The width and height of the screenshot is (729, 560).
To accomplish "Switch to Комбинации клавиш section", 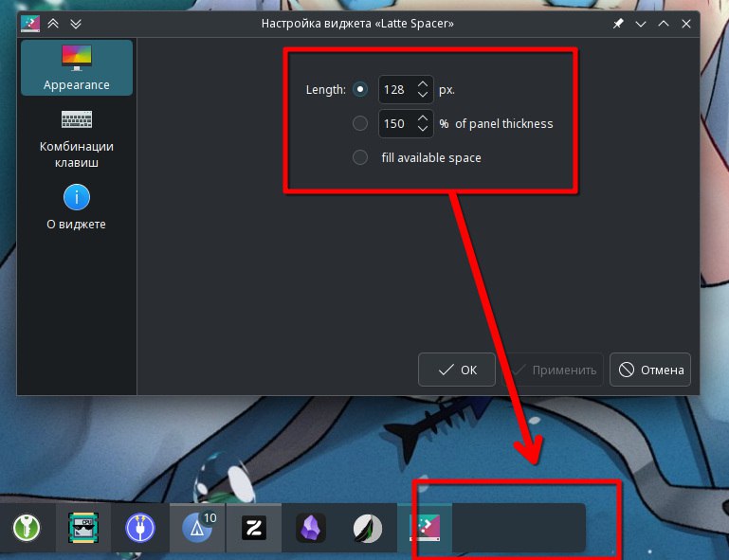I will (76, 138).
